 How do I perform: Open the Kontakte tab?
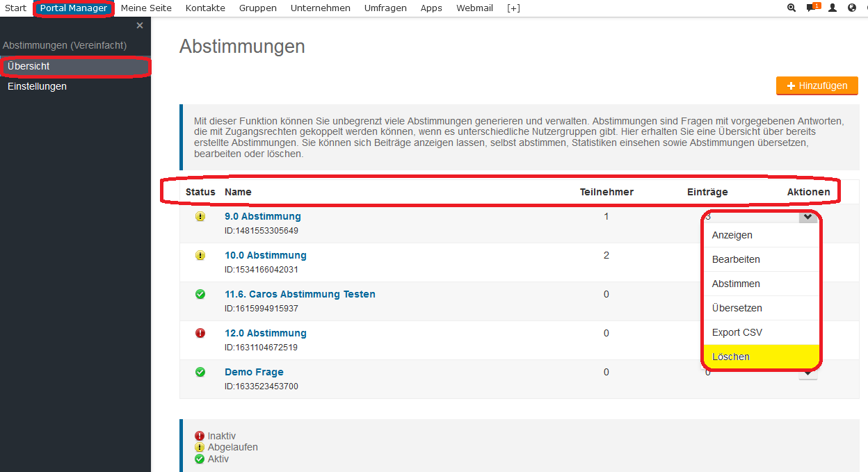[205, 8]
